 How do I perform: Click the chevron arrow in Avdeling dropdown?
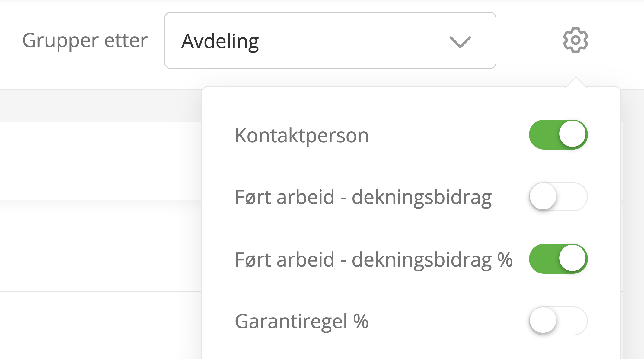coord(460,42)
